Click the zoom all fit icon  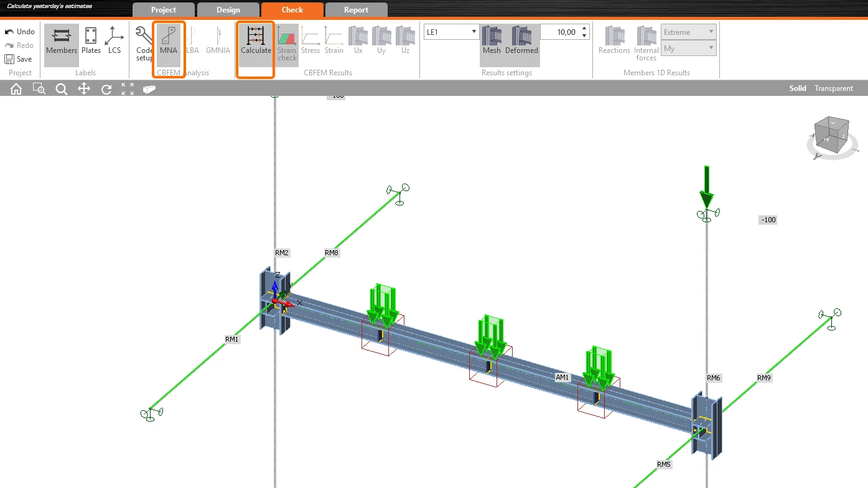[128, 89]
